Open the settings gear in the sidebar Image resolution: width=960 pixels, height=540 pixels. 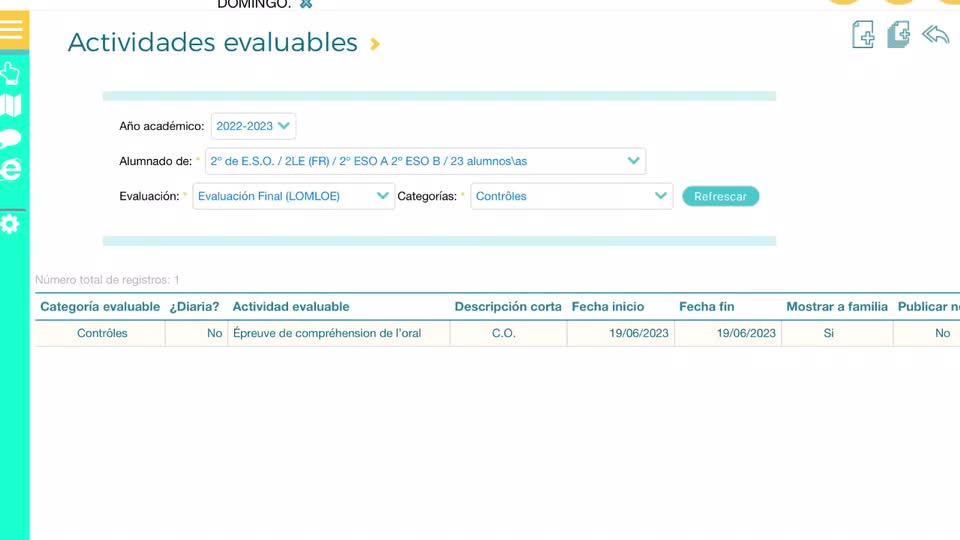coord(10,224)
